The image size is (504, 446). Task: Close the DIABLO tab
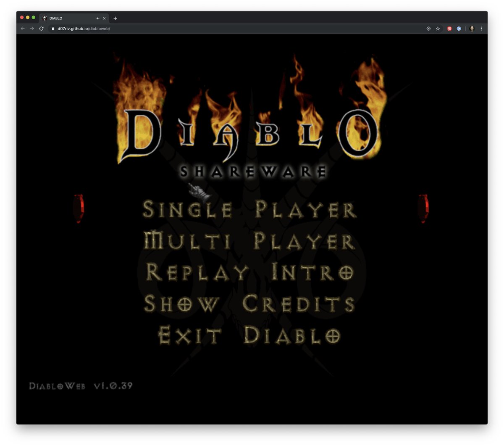click(104, 18)
